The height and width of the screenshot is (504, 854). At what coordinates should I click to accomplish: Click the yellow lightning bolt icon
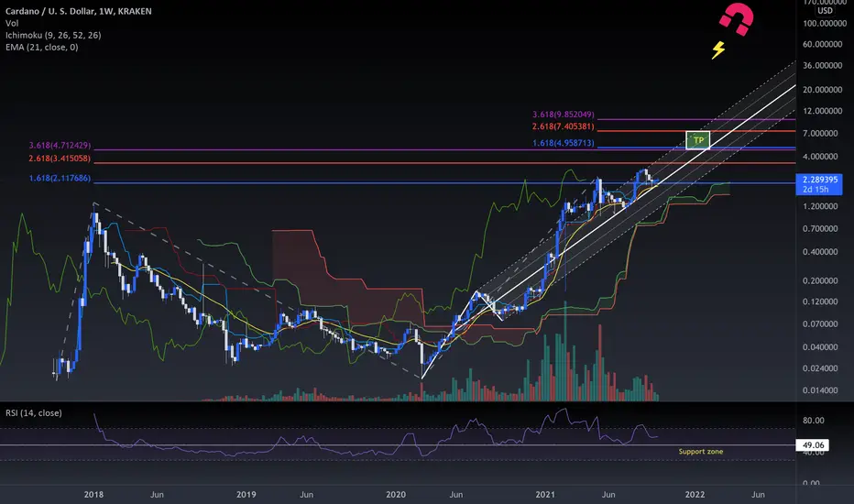tap(718, 50)
